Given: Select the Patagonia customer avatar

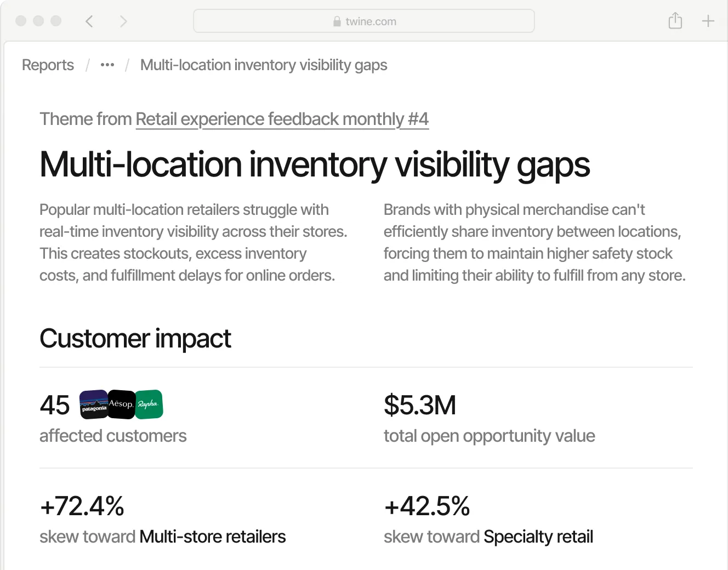Looking at the screenshot, I should [94, 404].
